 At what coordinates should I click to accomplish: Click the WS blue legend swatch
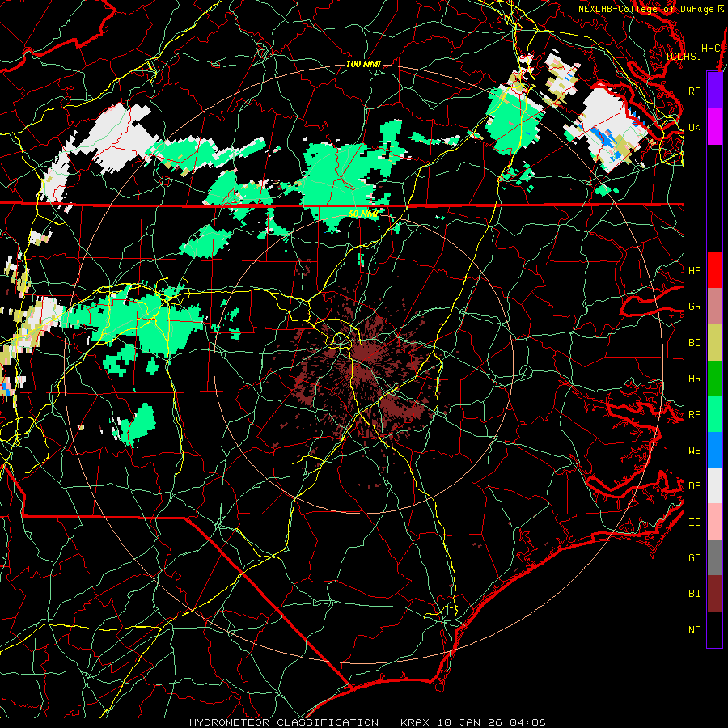pos(714,450)
